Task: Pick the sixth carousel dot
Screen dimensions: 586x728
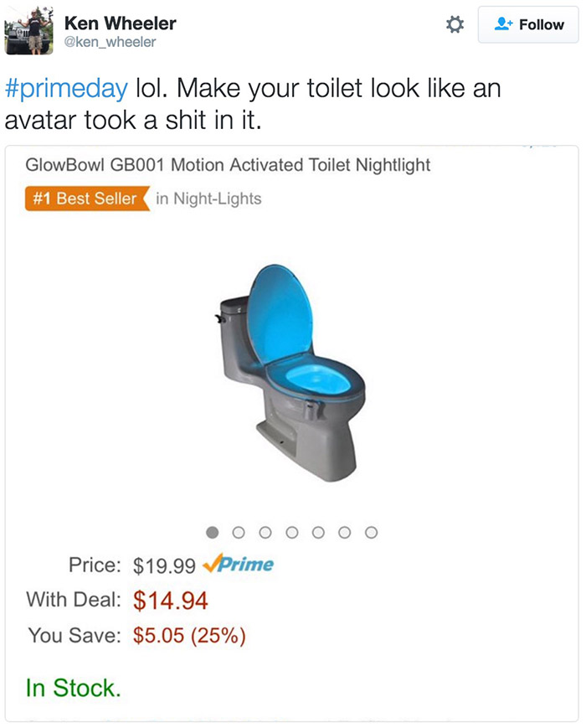Action: point(346,531)
